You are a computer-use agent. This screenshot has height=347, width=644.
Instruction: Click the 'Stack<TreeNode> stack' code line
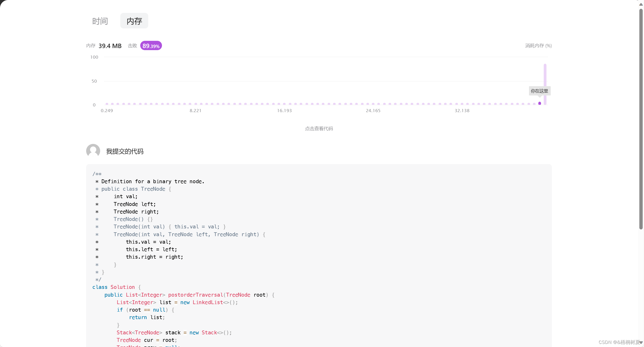[x=174, y=333]
